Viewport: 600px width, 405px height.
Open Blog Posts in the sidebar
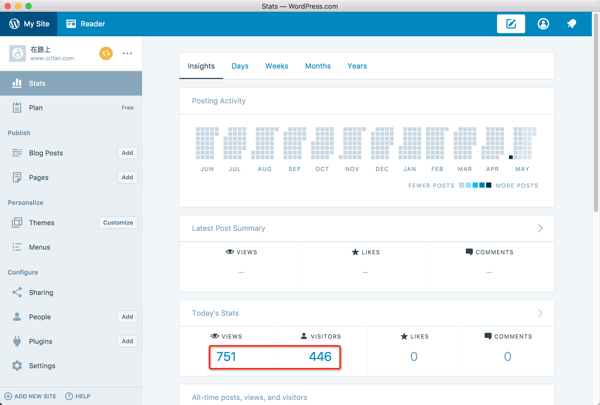click(x=46, y=153)
